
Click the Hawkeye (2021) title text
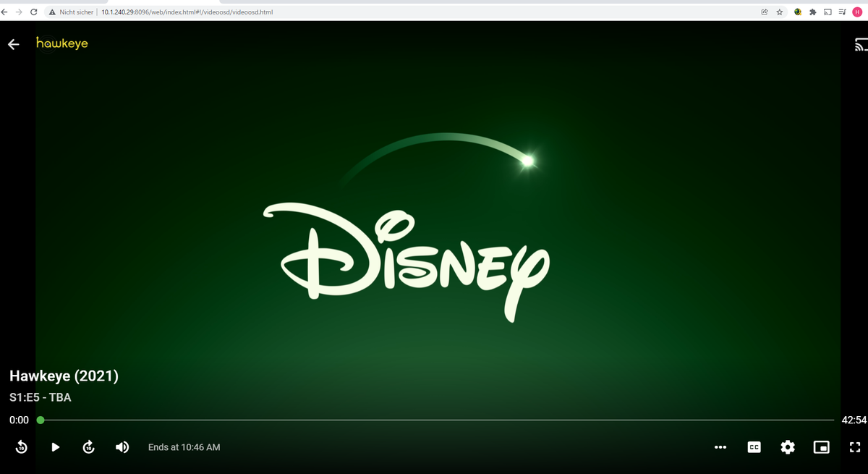point(64,376)
